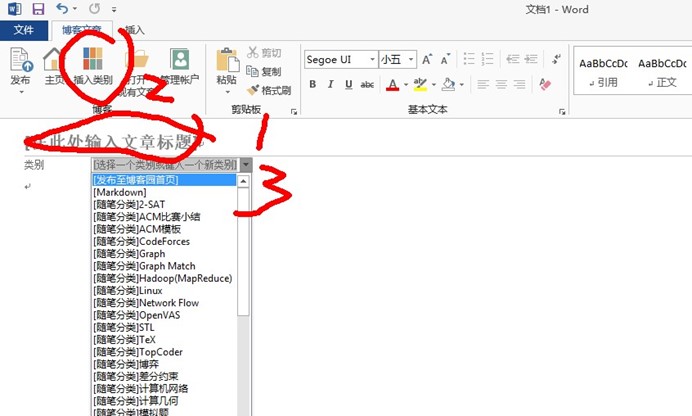Click category list scroll-up arrow
692x416 pixels.
click(243, 181)
